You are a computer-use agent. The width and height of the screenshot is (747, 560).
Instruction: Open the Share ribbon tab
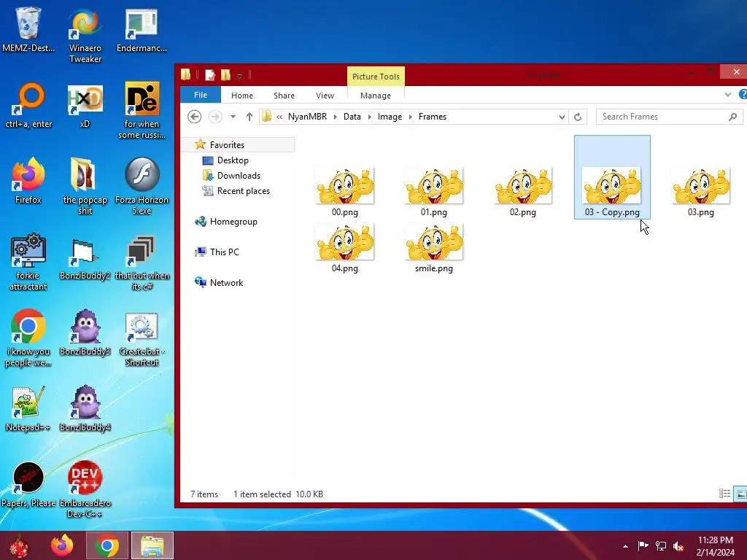[x=284, y=96]
